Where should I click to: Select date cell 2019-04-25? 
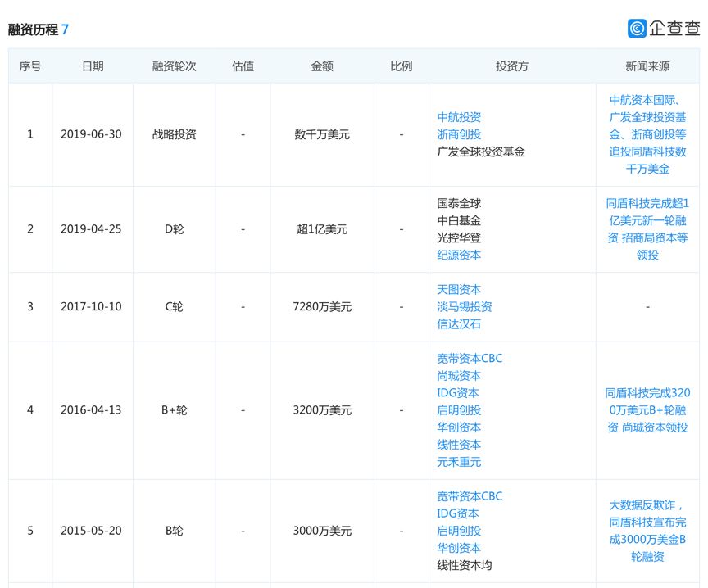[91, 229]
